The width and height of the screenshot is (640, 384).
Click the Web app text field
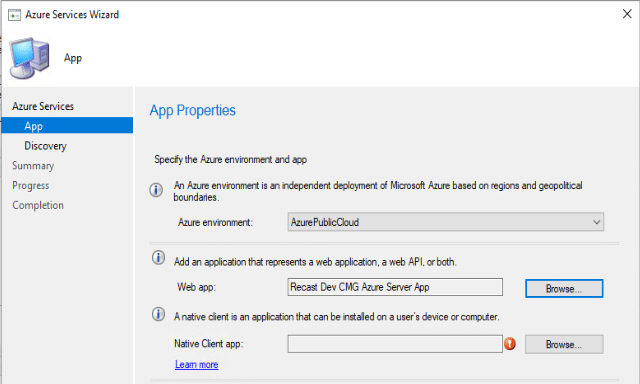(x=395, y=287)
